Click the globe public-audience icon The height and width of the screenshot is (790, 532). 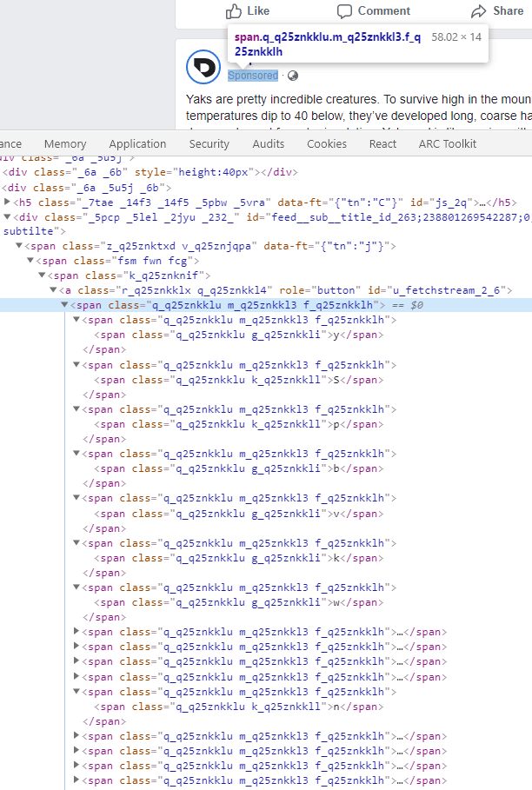(x=293, y=76)
